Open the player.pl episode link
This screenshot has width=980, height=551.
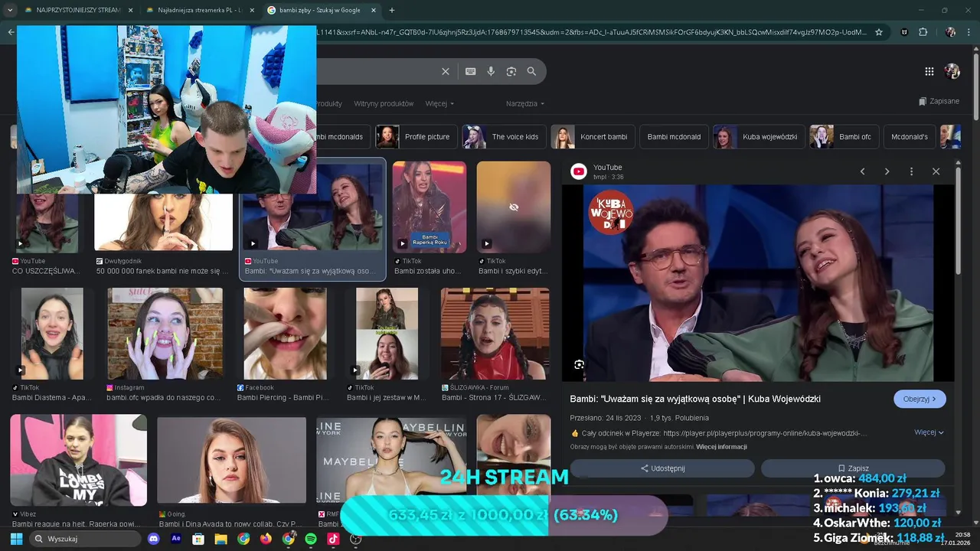coord(765,433)
